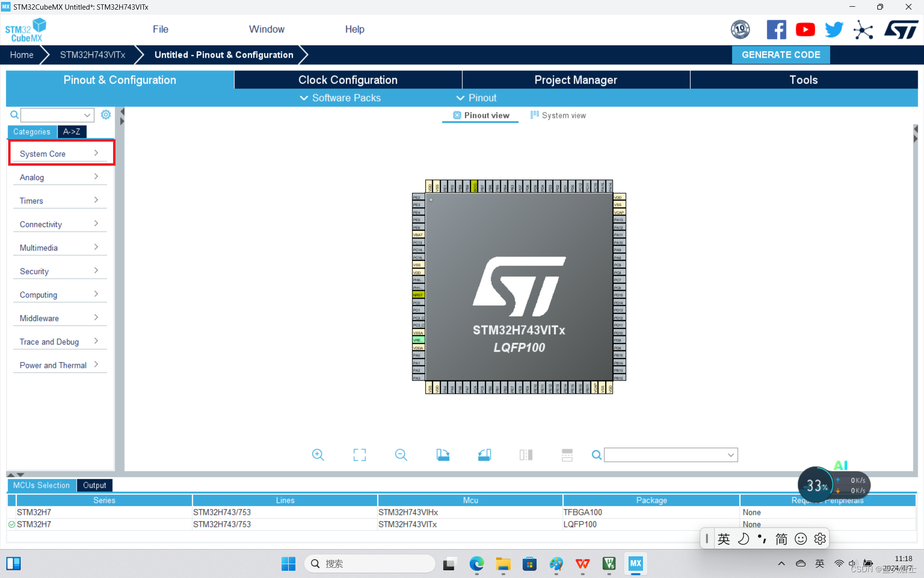Image resolution: width=924 pixels, height=578 pixels.
Task: Click the zoom out icon below chip
Action: pyautogui.click(x=401, y=455)
